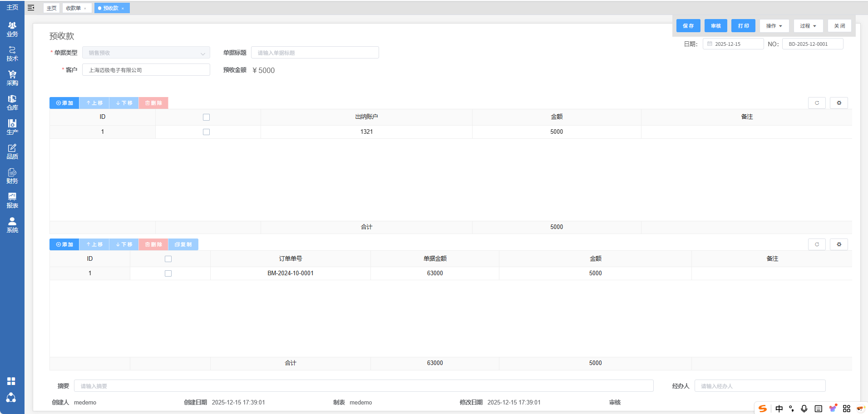Open the 采购 shopping cart module
Screen dimensions: 868x414
click(12, 78)
